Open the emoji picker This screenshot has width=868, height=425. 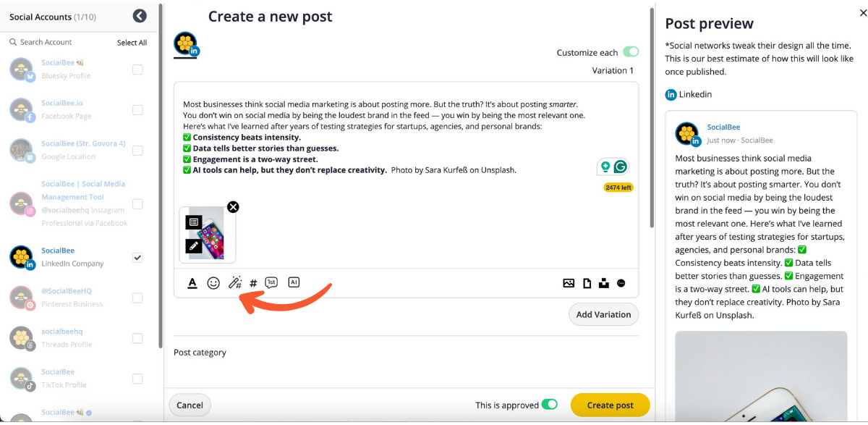point(213,283)
